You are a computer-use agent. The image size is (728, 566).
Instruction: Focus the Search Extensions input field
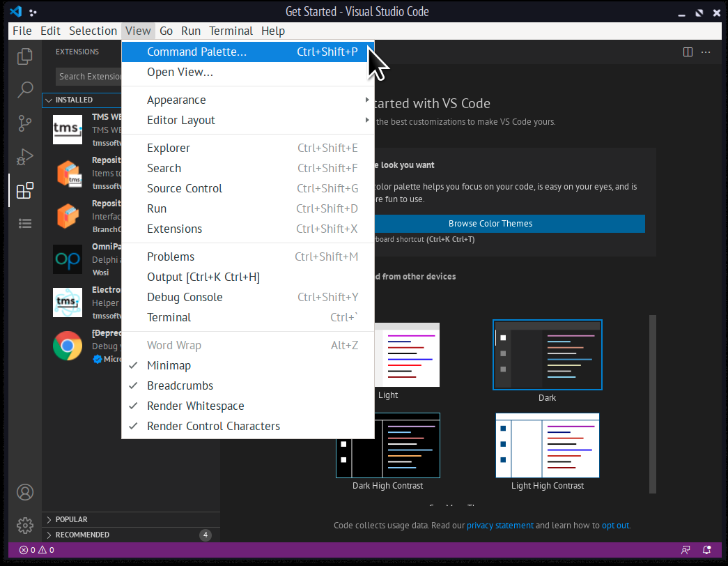pyautogui.click(x=89, y=76)
